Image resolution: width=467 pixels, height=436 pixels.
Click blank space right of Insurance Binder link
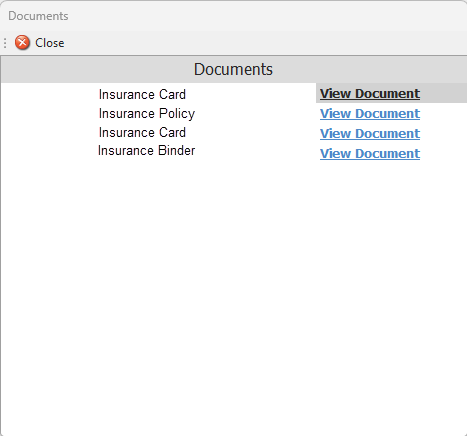pyautogui.click(x=443, y=154)
